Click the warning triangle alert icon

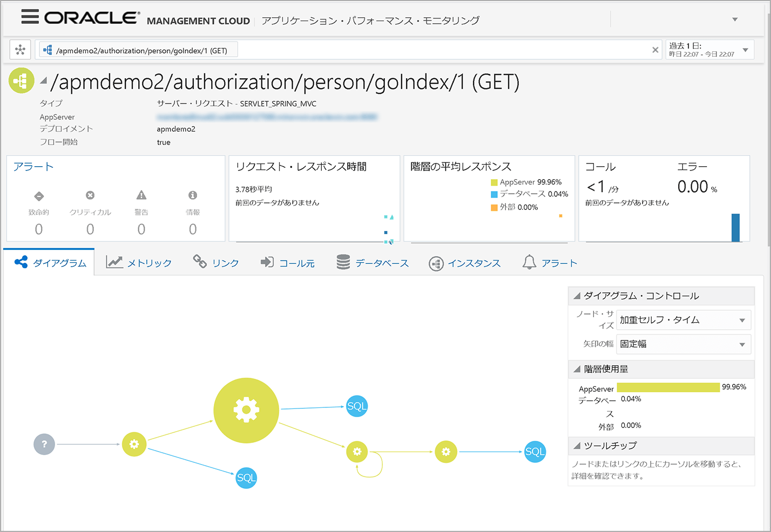pos(141,195)
